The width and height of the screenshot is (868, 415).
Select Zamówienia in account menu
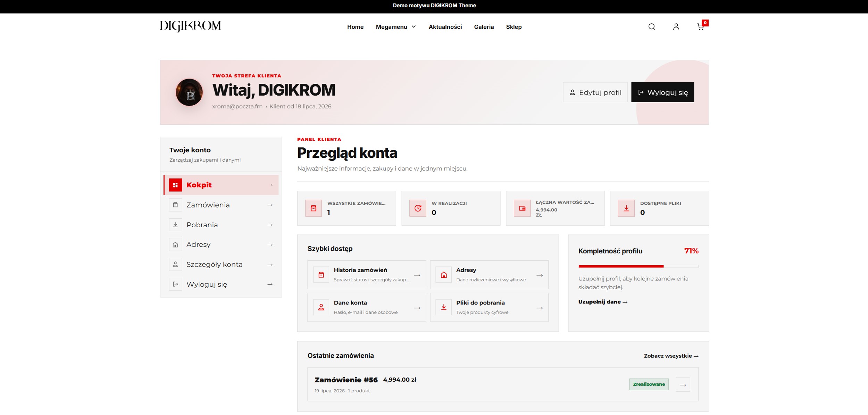[x=221, y=205]
